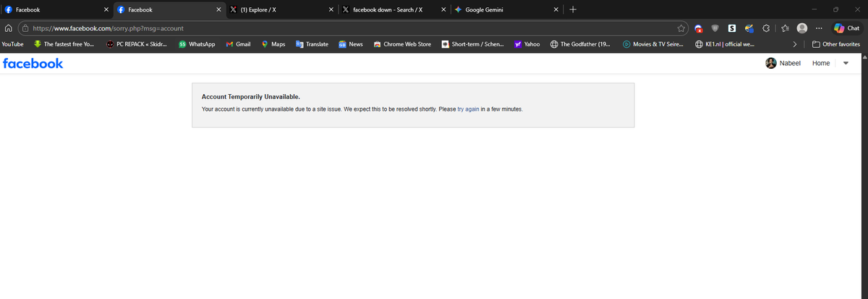Open The Godfather bookmark

579,44
